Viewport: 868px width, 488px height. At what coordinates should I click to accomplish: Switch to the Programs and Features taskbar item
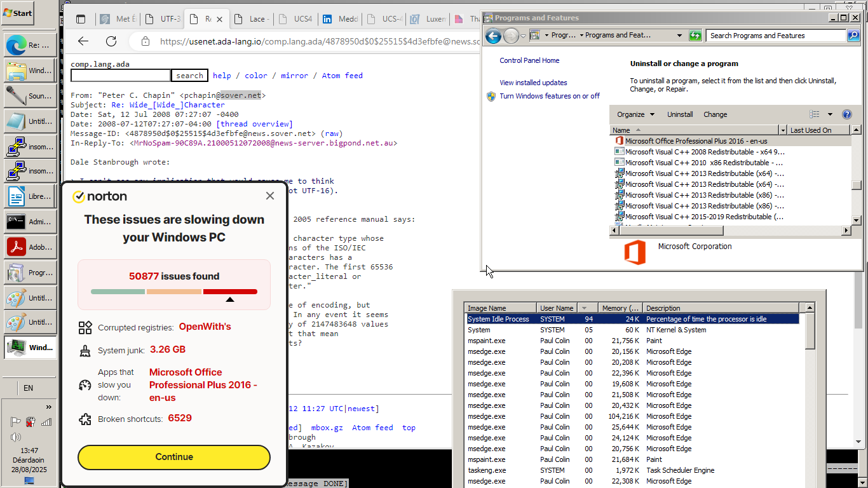(x=30, y=273)
